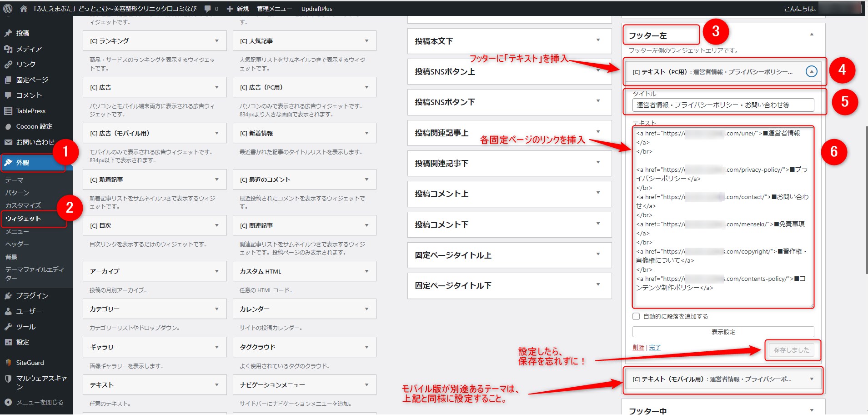Open the WordPress logo menu
Image resolution: width=868 pixels, height=419 pixels.
pyautogui.click(x=8, y=9)
